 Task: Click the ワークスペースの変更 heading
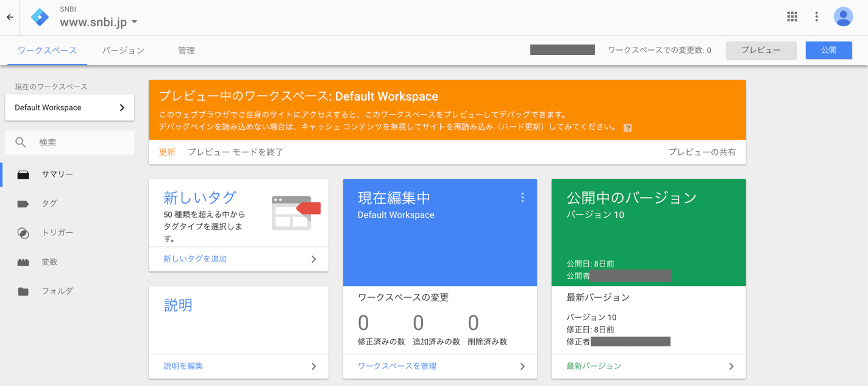(x=403, y=298)
